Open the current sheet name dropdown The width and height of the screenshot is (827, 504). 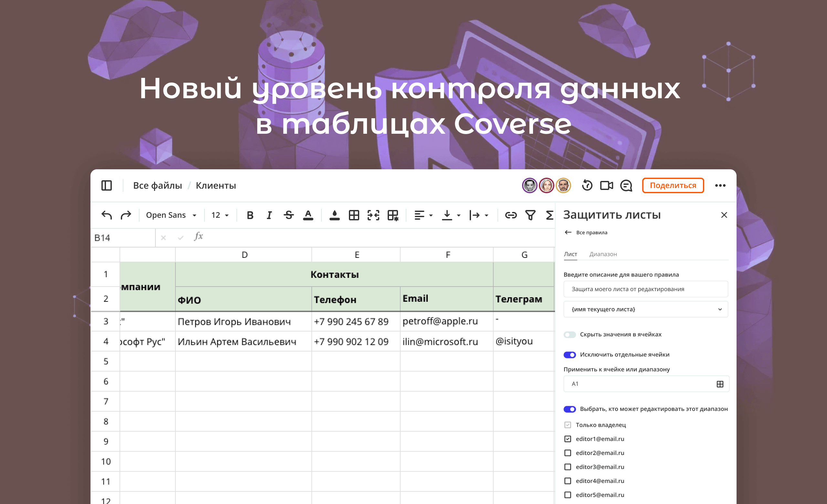(x=645, y=309)
